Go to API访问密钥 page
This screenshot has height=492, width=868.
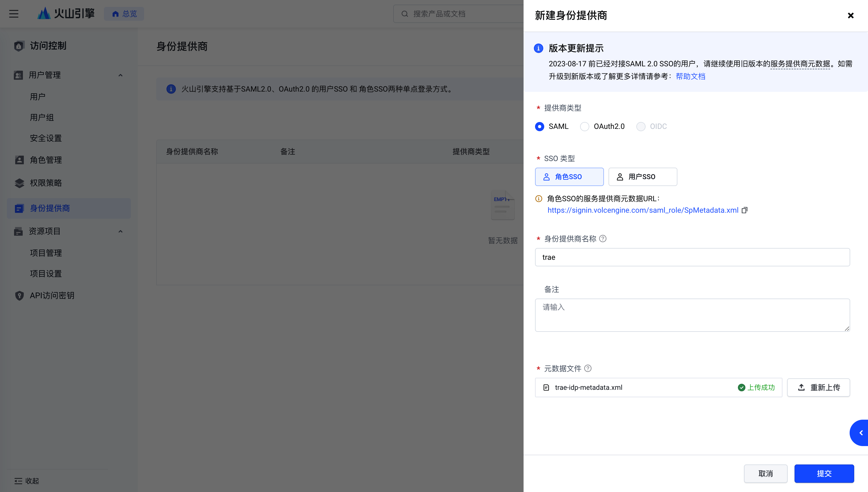pyautogui.click(x=52, y=296)
